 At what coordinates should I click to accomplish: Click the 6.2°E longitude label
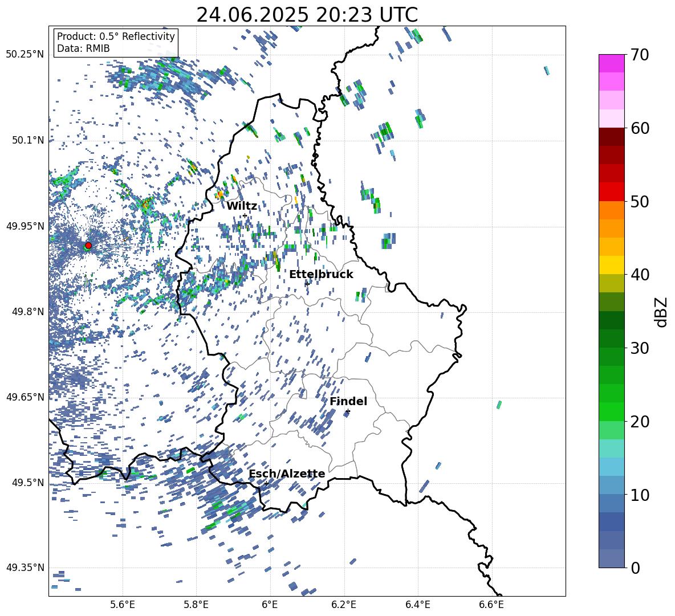point(344,605)
